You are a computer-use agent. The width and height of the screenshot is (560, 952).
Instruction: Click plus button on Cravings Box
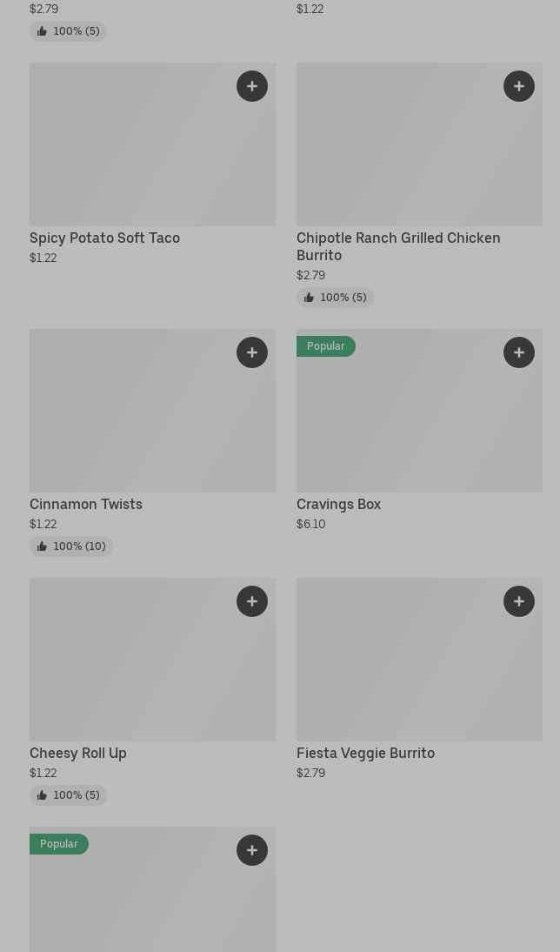click(x=519, y=352)
